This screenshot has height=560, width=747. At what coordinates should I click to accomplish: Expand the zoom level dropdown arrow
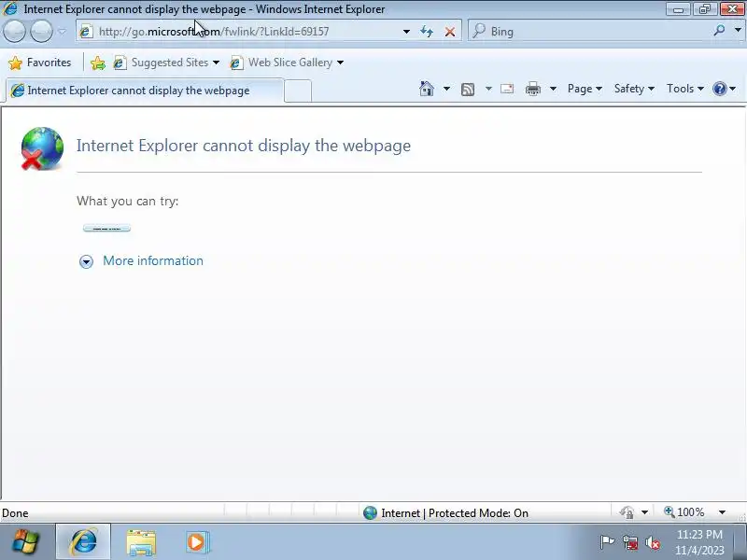[722, 512]
